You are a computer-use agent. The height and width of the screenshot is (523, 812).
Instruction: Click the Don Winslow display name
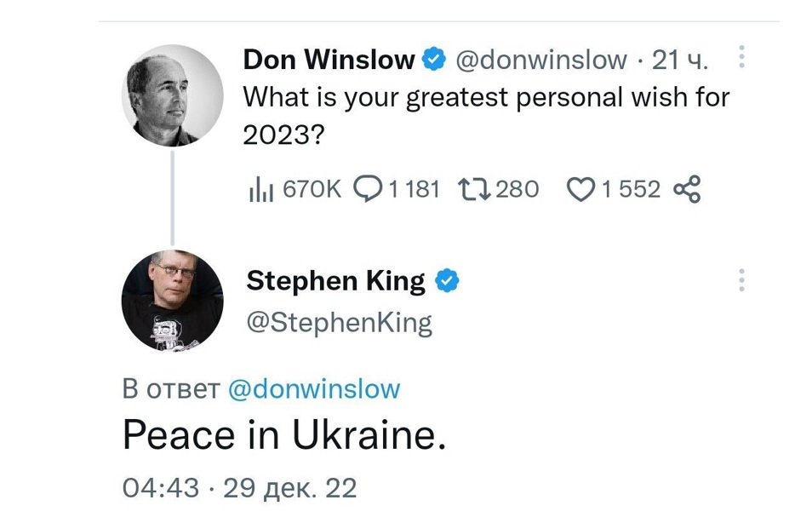pos(329,59)
